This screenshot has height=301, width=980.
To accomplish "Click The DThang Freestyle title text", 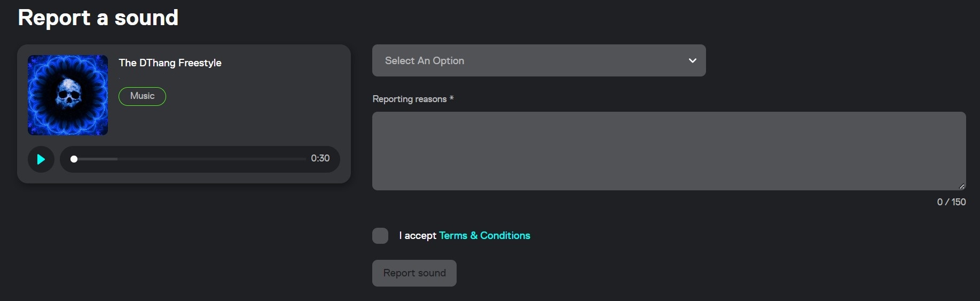I will (x=170, y=63).
